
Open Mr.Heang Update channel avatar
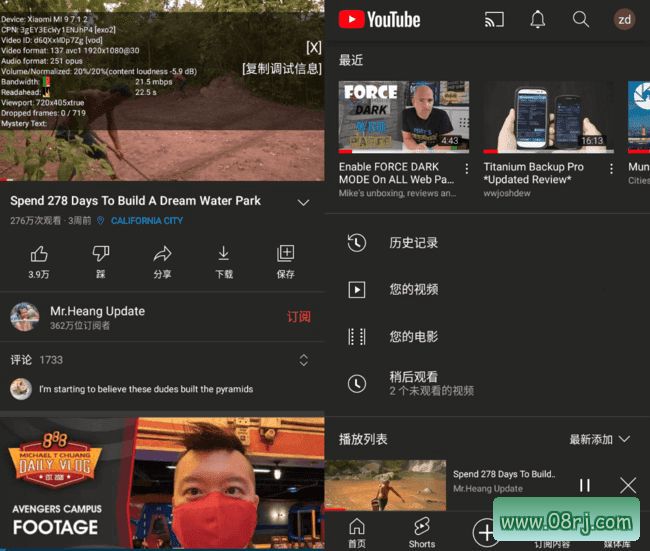pos(25,317)
